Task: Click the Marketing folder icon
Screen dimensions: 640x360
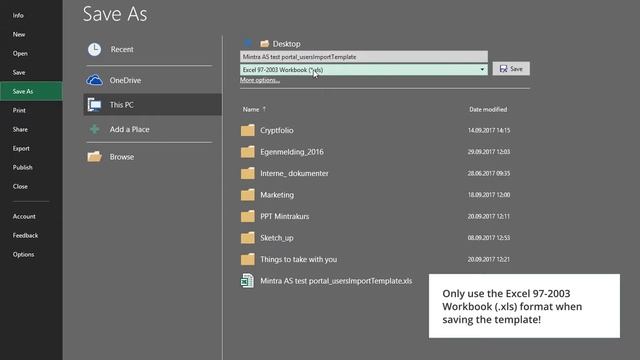Action: coord(247,195)
